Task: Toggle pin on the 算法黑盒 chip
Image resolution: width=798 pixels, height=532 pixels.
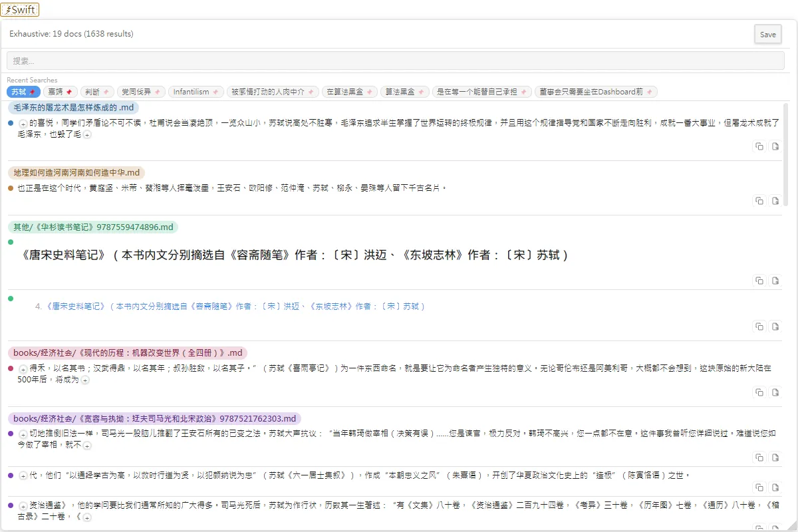Action: tap(420, 92)
